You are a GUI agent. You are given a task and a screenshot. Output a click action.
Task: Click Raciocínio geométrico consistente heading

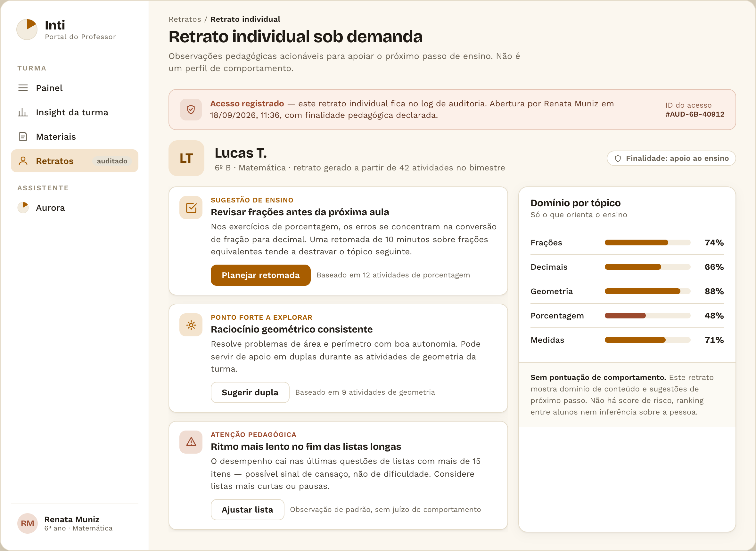tap(292, 330)
